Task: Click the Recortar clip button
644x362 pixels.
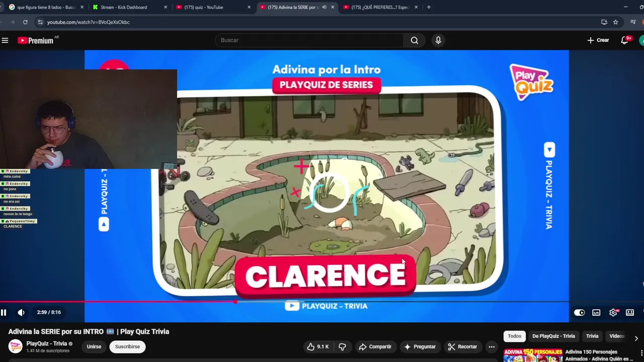Action: click(462, 346)
